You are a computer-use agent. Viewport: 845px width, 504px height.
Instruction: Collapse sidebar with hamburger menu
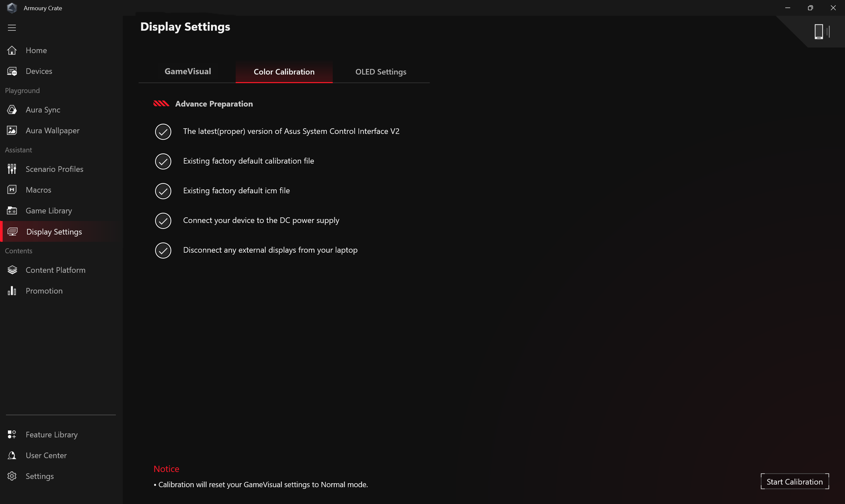pyautogui.click(x=12, y=28)
